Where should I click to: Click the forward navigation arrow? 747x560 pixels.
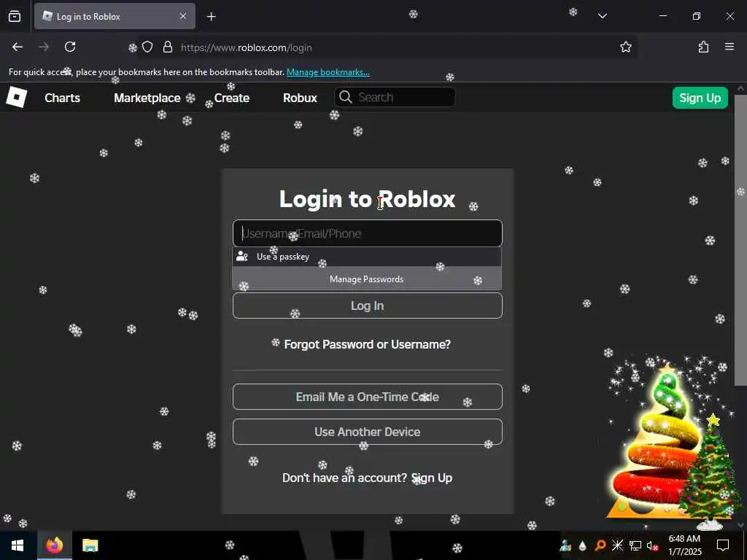[x=44, y=47]
